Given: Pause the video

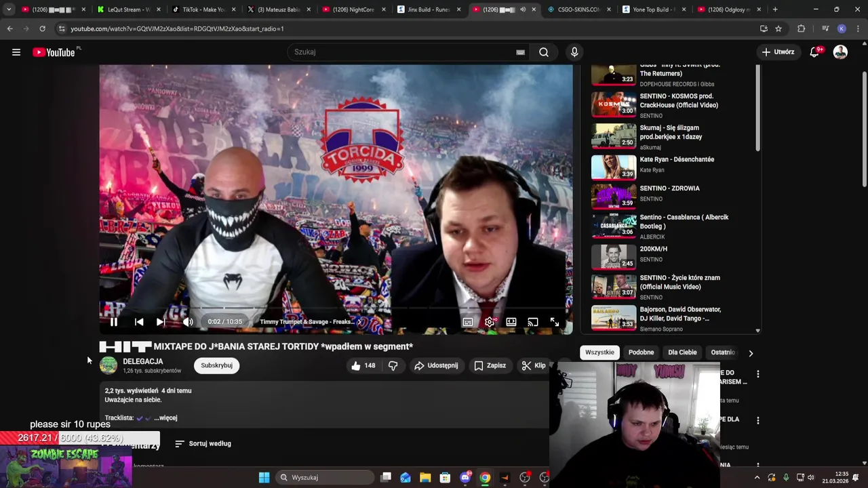Looking at the screenshot, I should coord(114,322).
